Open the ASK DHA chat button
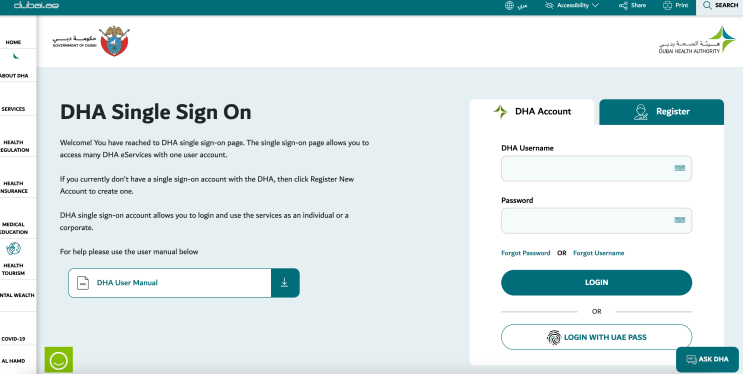 (707, 359)
